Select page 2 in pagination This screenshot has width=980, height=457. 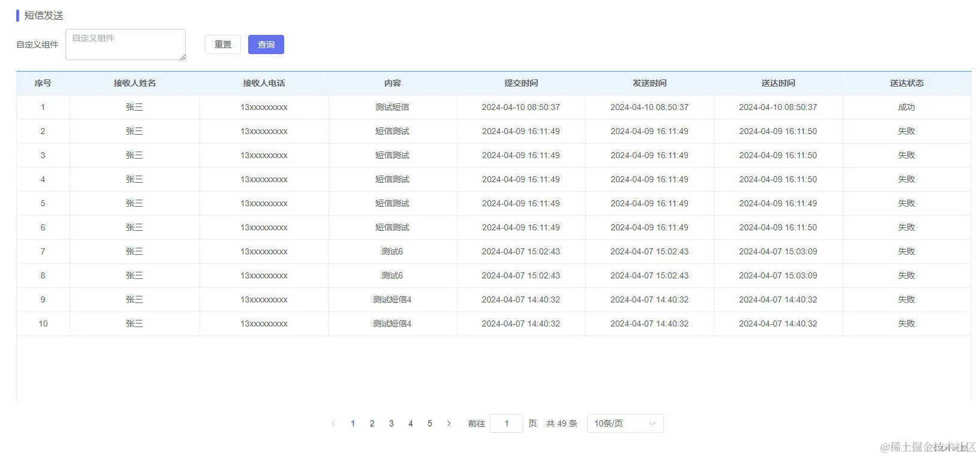coord(372,423)
